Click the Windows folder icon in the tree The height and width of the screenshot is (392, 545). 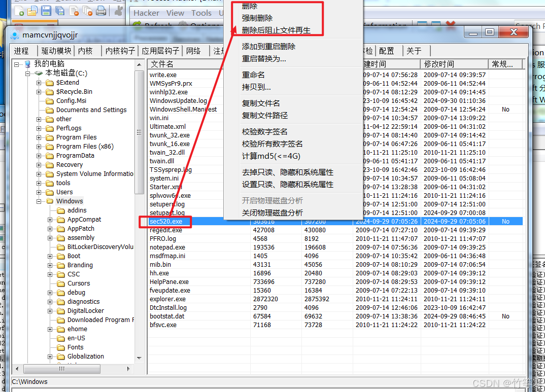50,201
